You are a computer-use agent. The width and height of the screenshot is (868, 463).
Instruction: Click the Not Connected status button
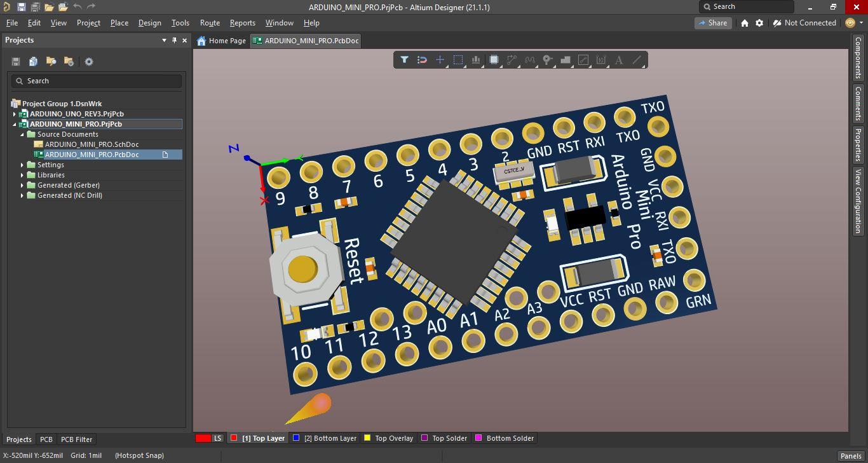click(804, 23)
